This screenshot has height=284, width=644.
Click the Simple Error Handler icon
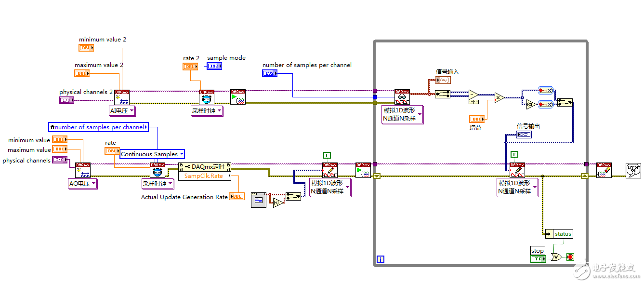pos(633,170)
